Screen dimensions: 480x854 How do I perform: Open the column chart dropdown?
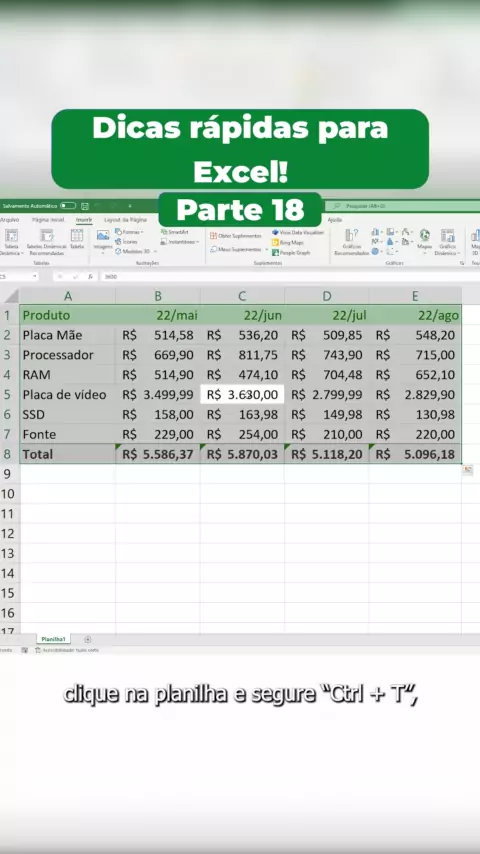coord(376,232)
